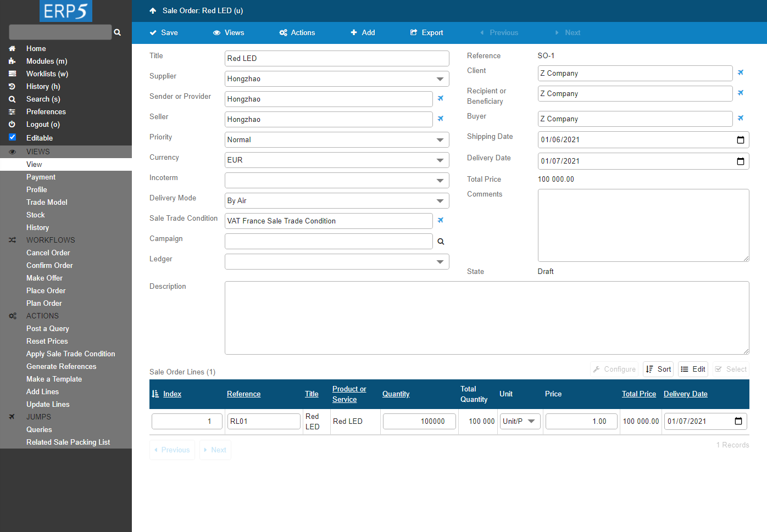Open the Incoterm dropdown
This screenshot has width=767, height=532.
pyautogui.click(x=337, y=180)
